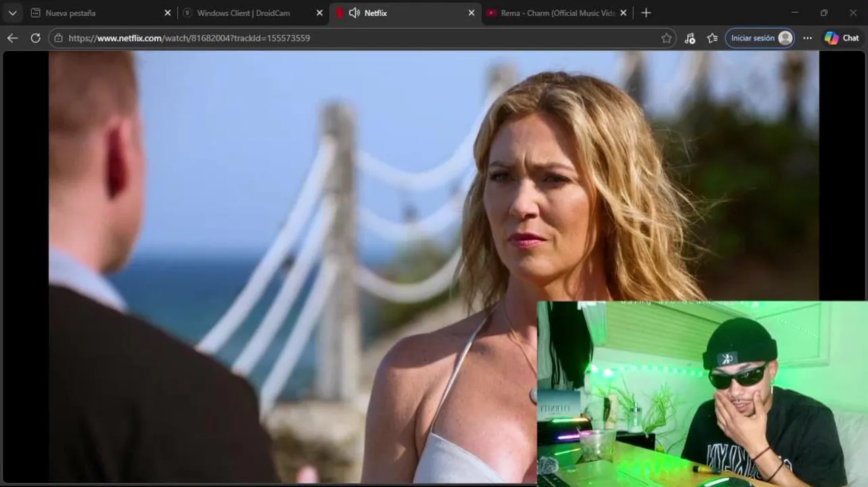Click the Iniciar sesión button
Screen dimensions: 868x487
tap(760, 38)
